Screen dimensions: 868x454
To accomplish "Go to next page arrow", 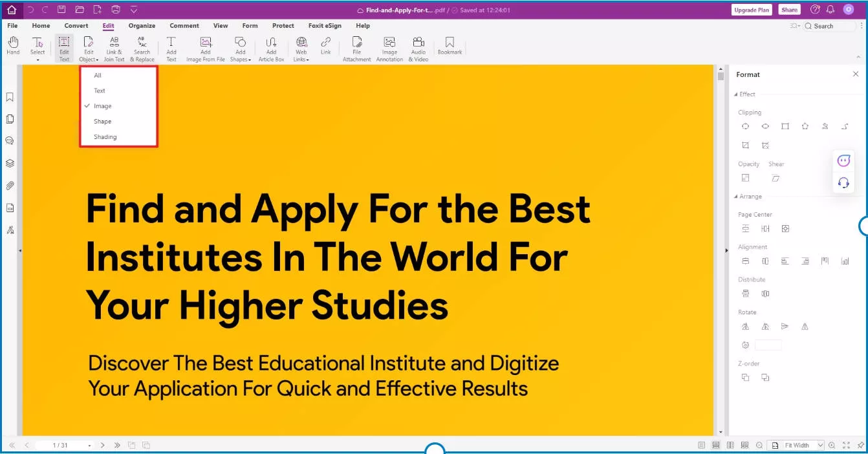I will pyautogui.click(x=103, y=446).
